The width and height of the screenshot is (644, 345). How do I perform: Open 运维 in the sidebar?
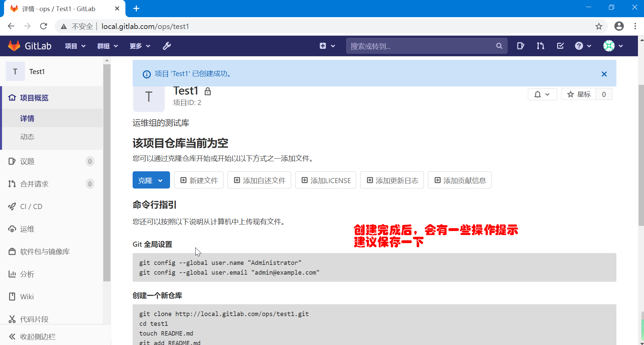51,229
